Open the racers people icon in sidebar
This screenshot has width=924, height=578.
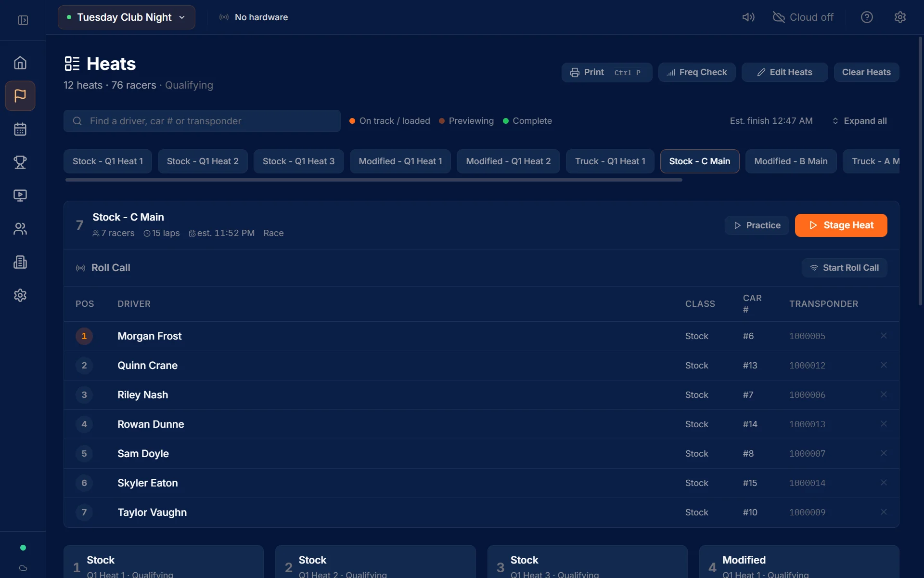(20, 229)
